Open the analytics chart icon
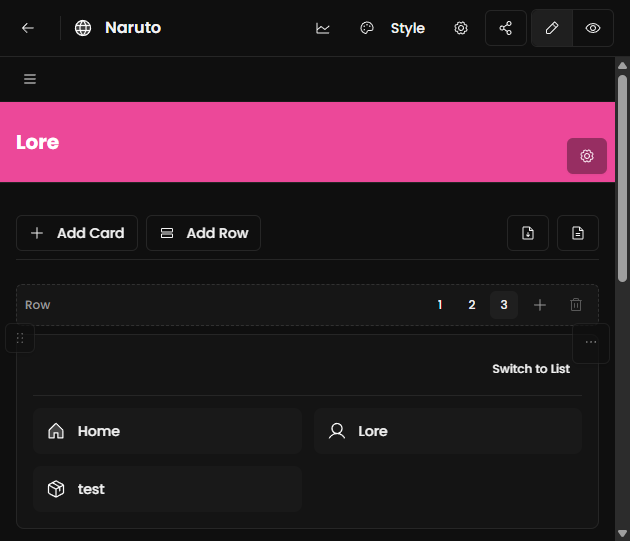Viewport: 630px width, 541px height. [323, 28]
